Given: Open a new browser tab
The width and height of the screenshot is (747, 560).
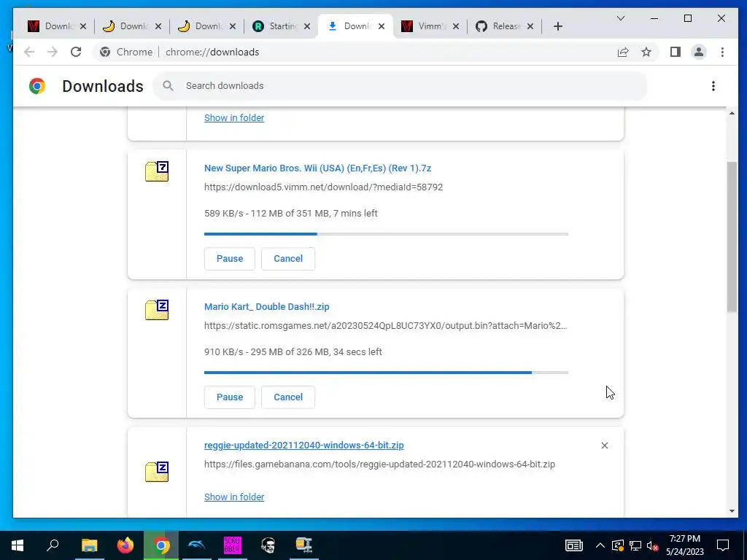Looking at the screenshot, I should pos(558,26).
